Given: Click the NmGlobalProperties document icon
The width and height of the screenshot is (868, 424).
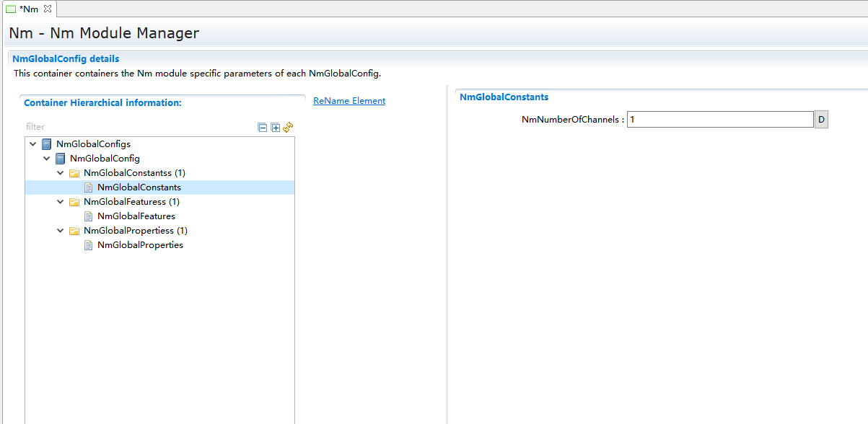Looking at the screenshot, I should [88, 245].
